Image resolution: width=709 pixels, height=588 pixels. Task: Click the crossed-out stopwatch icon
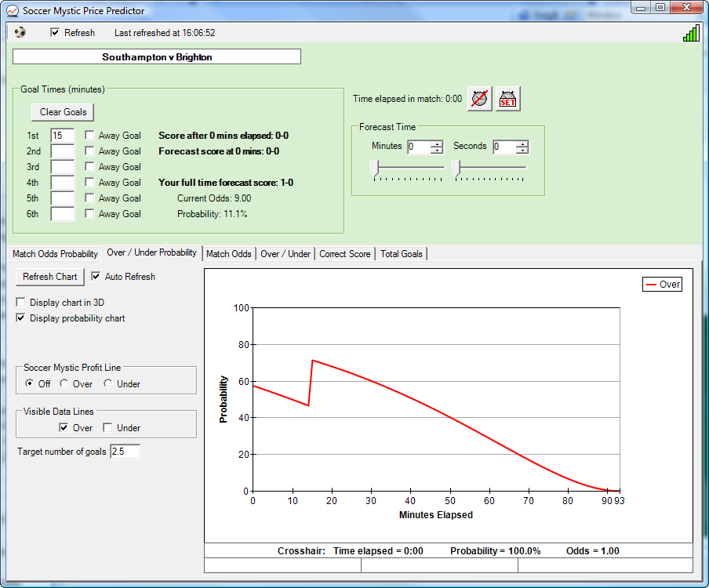coord(479,99)
